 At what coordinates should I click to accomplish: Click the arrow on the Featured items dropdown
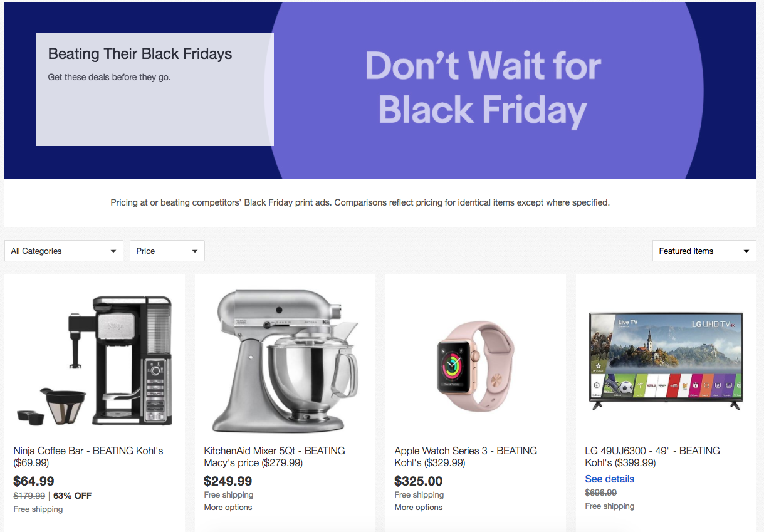[x=746, y=251]
